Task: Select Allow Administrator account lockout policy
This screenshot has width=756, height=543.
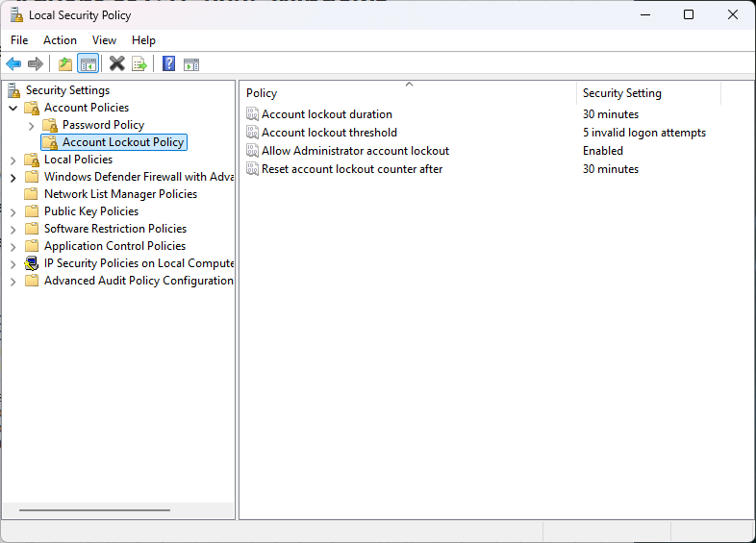Action: point(355,151)
